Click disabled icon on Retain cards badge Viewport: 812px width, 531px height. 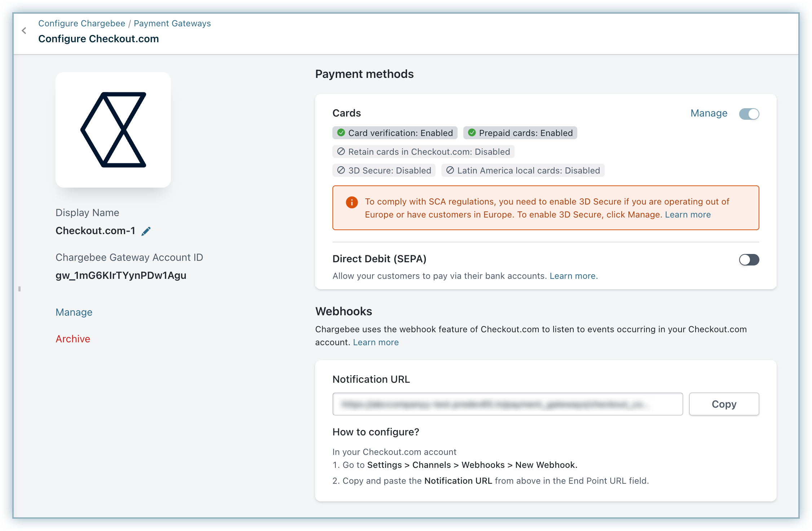341,152
